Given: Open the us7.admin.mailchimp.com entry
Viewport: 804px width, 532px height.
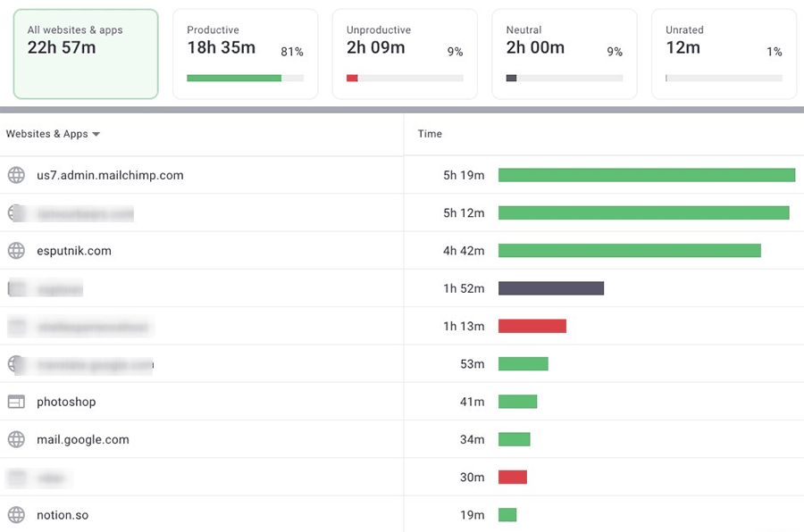Looking at the screenshot, I should pyautogui.click(x=110, y=175).
